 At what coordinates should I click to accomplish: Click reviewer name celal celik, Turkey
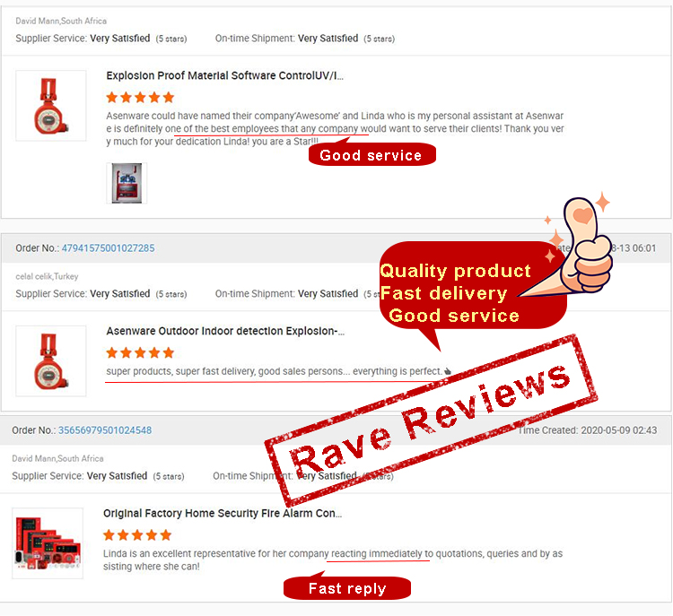(x=47, y=276)
